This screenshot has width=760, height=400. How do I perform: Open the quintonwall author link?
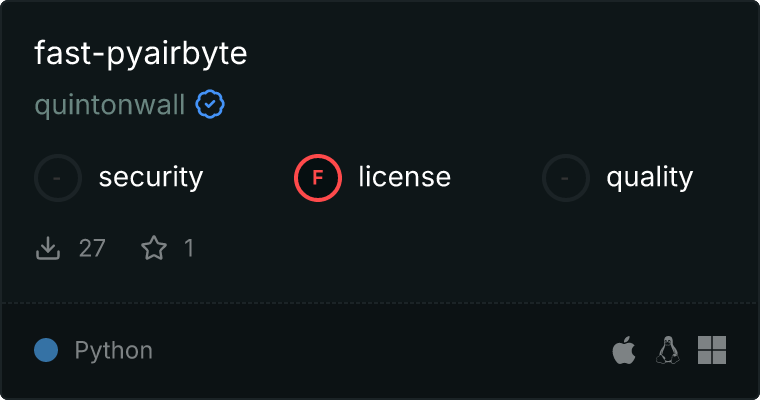click(110, 105)
